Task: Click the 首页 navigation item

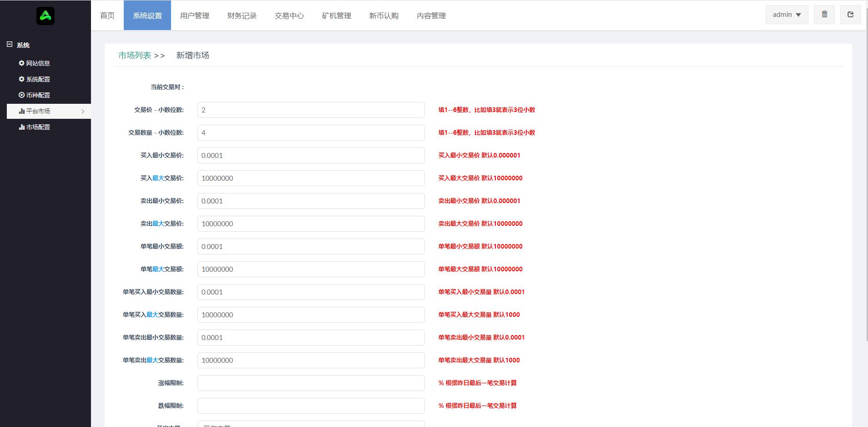Action: coord(107,15)
